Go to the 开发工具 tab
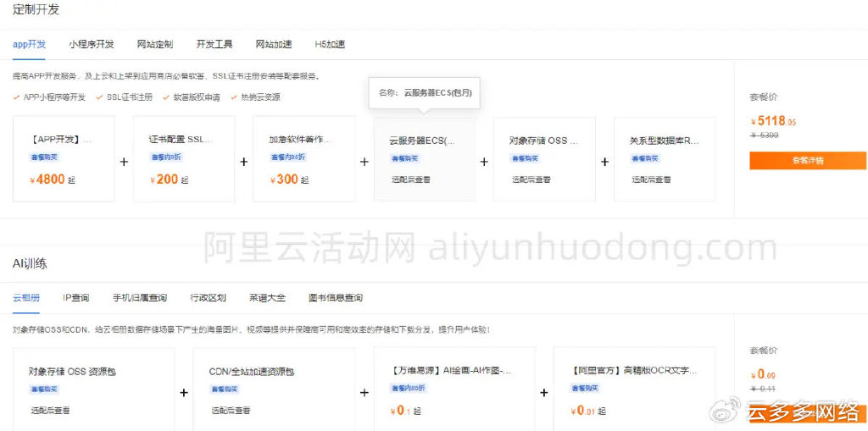 (214, 44)
